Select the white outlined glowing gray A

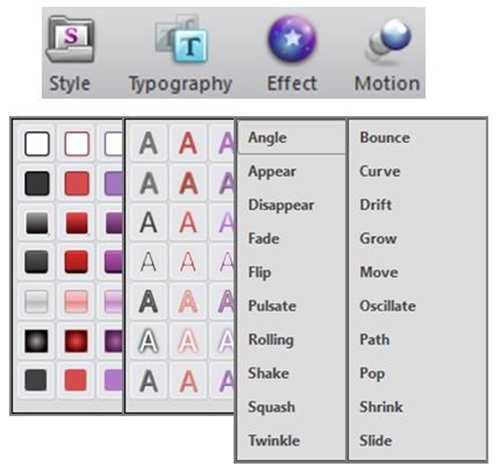coord(148,341)
